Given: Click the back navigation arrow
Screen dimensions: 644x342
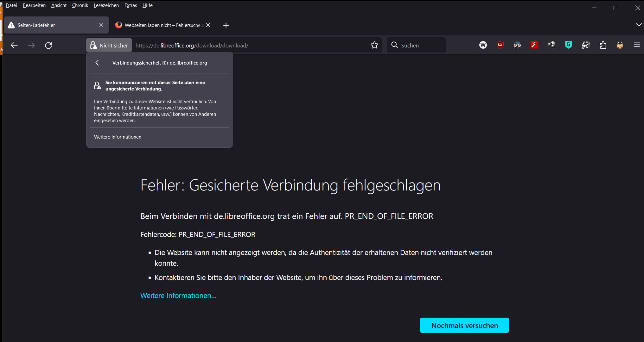Looking at the screenshot, I should tap(14, 45).
